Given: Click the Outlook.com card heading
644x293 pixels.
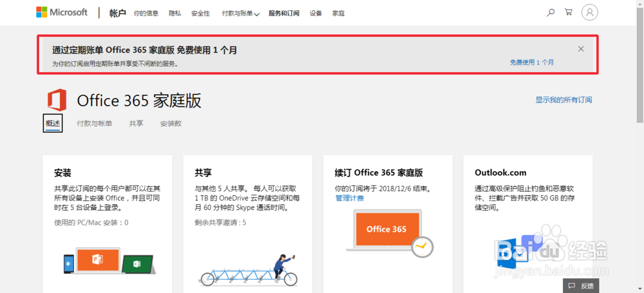Looking at the screenshot, I should tap(500, 173).
